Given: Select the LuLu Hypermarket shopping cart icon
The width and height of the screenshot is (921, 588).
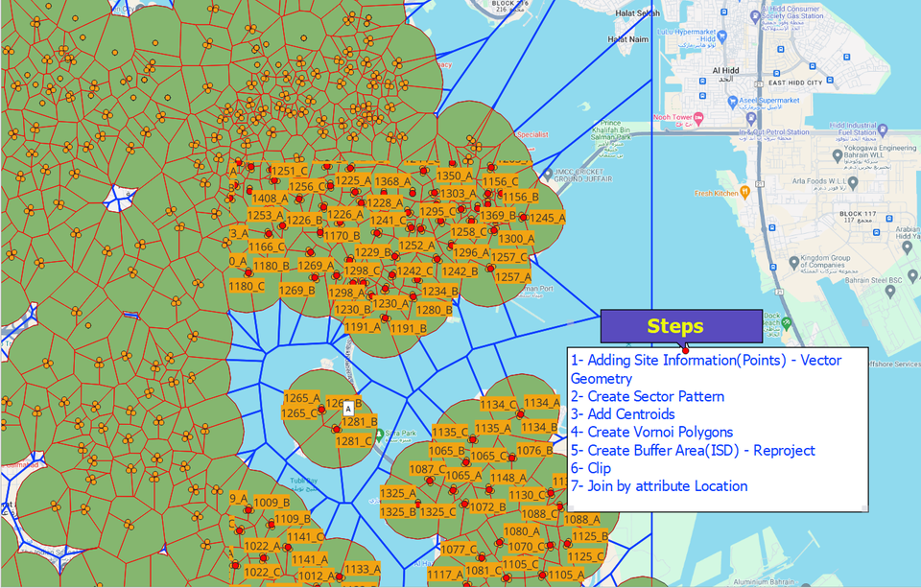Looking at the screenshot, I should (x=721, y=35).
